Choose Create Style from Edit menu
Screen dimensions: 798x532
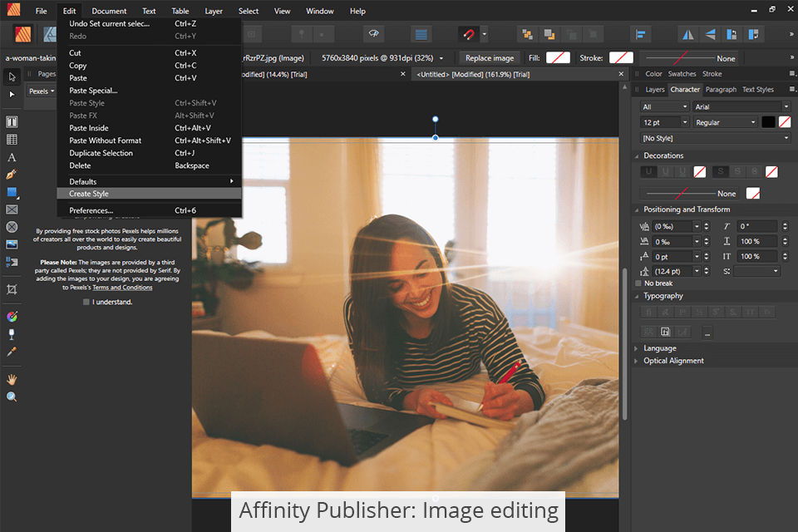(x=149, y=194)
